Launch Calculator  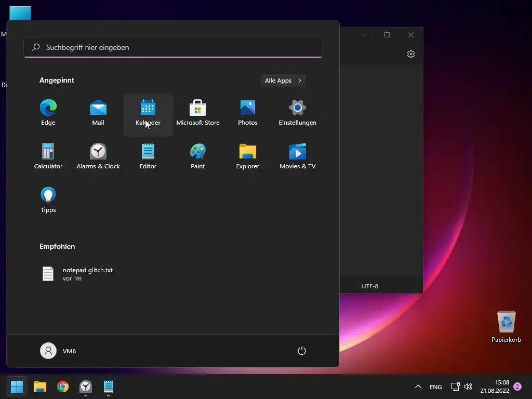(48, 157)
